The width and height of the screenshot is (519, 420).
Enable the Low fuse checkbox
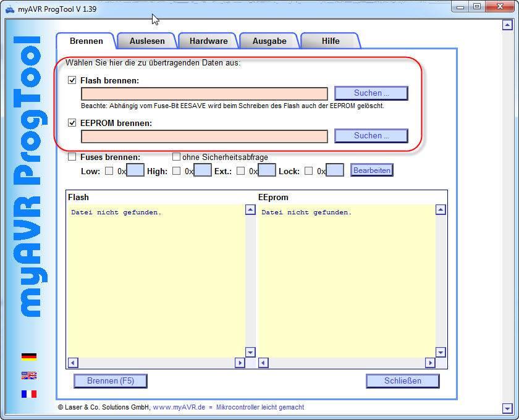pyautogui.click(x=109, y=171)
